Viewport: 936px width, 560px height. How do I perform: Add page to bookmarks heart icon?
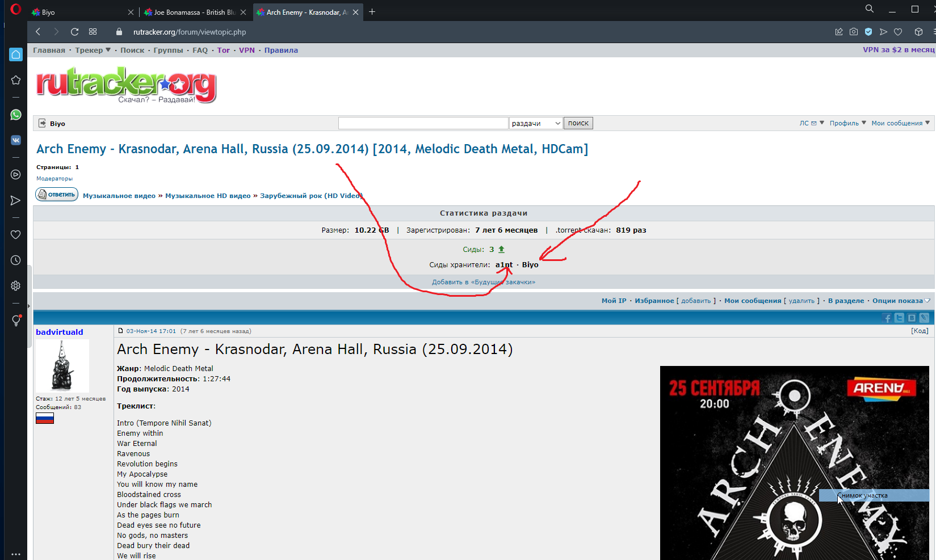click(x=898, y=32)
